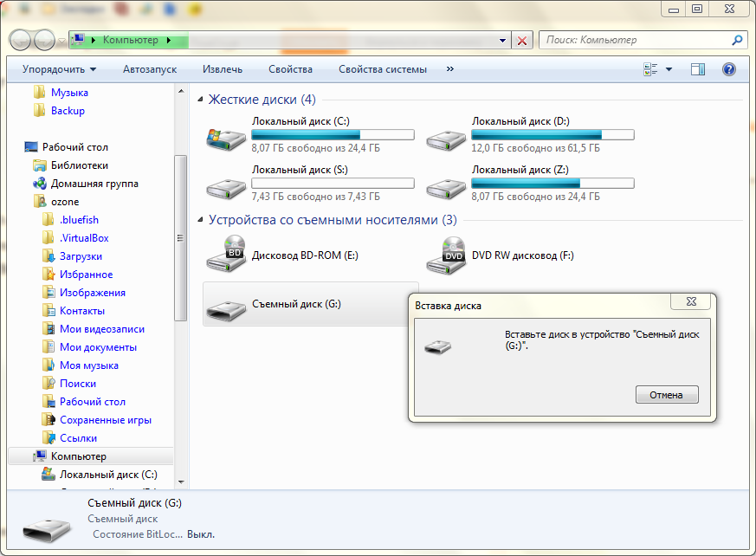This screenshot has height=556, width=756.
Task: Open the view options dropdown arrow
Action: pyautogui.click(x=669, y=69)
